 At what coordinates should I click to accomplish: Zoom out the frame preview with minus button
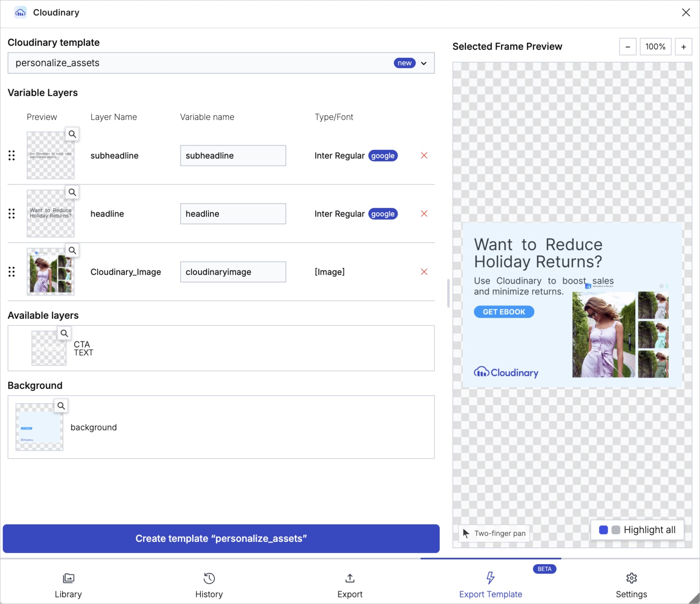pos(627,47)
